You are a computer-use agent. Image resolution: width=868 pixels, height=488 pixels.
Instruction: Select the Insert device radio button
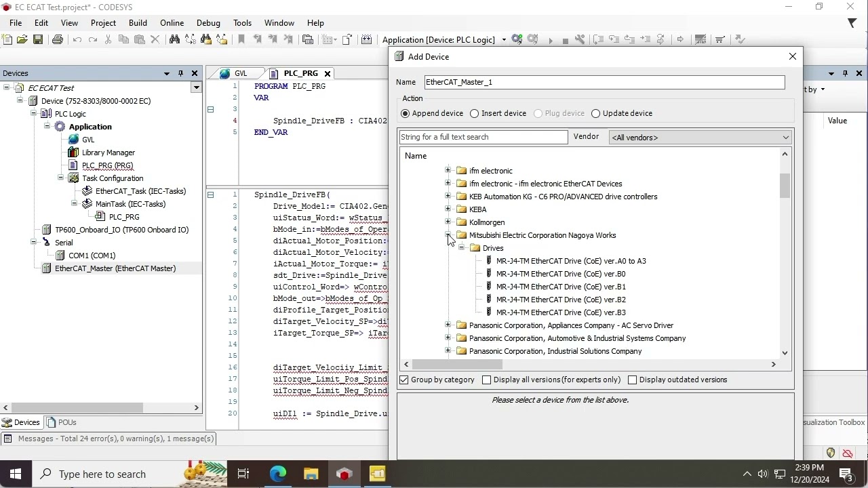[x=475, y=113]
